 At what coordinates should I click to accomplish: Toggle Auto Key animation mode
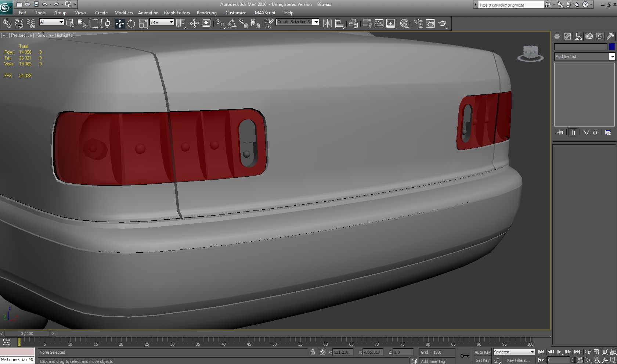[x=482, y=352]
